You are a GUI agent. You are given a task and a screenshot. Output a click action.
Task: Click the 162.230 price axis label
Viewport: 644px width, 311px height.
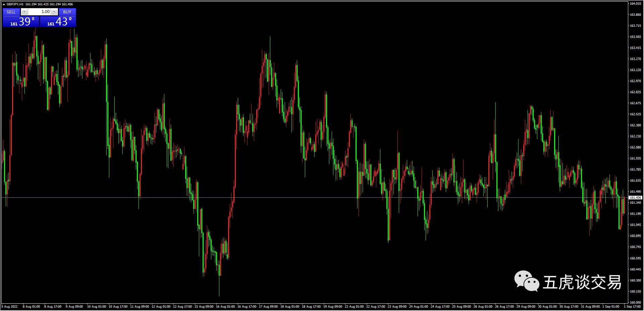tap(636, 136)
